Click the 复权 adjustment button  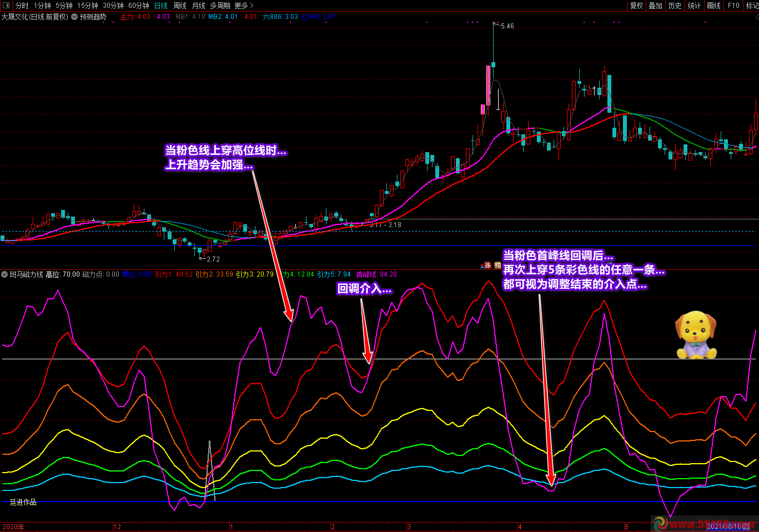coord(636,6)
